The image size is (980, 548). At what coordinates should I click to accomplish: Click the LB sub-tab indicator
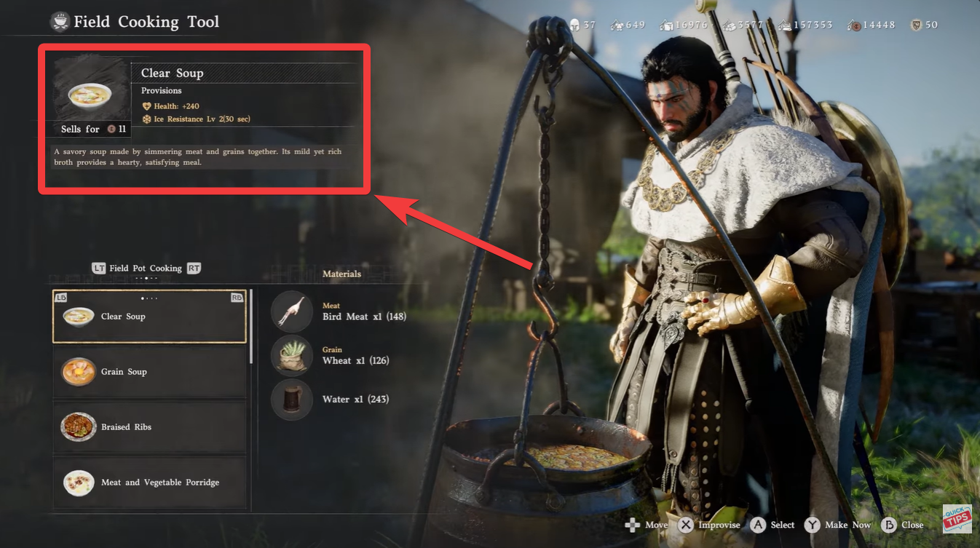(61, 297)
